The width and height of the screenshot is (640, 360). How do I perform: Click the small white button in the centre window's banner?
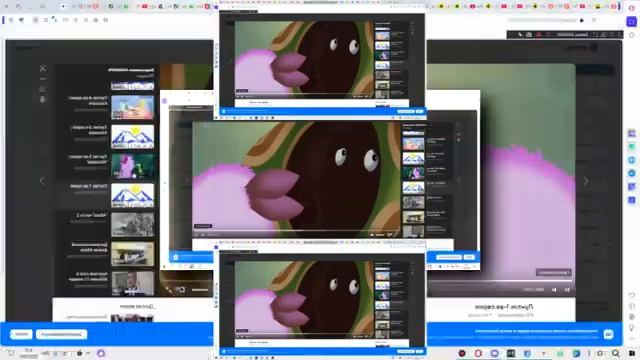(469, 257)
